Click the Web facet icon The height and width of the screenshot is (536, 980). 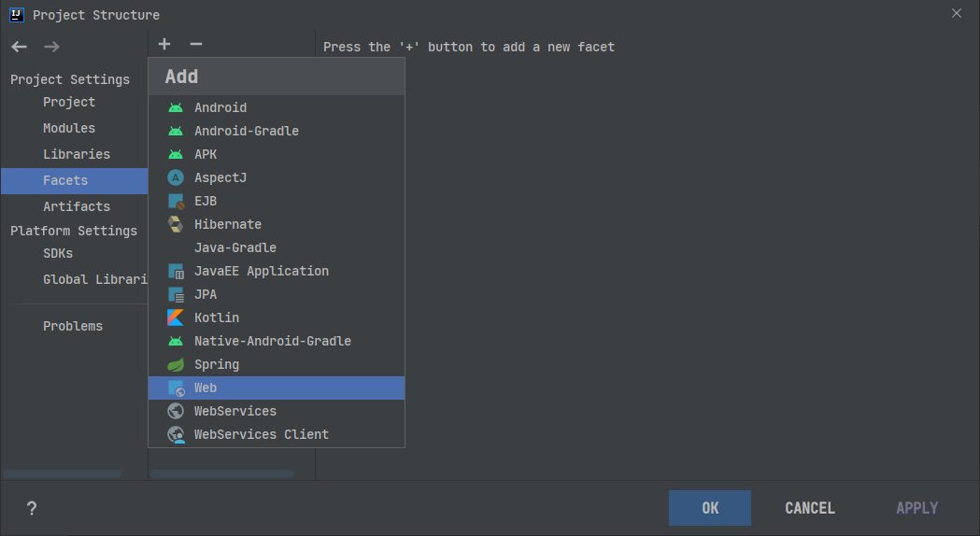point(177,388)
